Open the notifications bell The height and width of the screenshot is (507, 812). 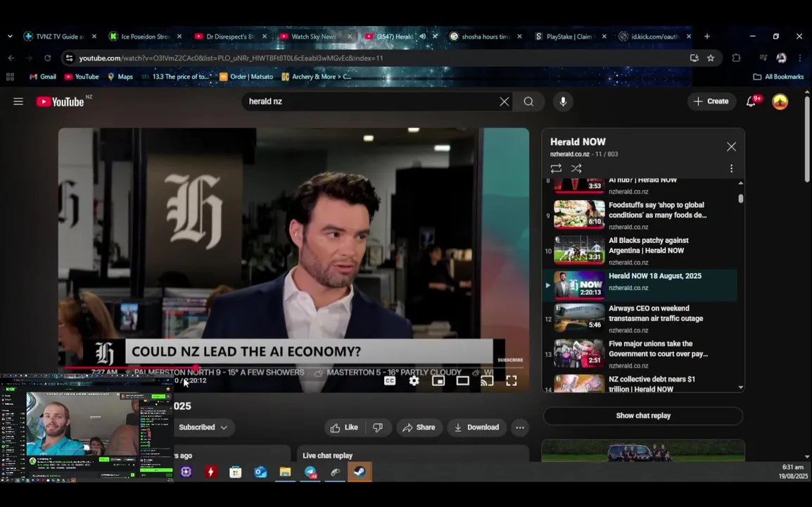[x=751, y=101]
